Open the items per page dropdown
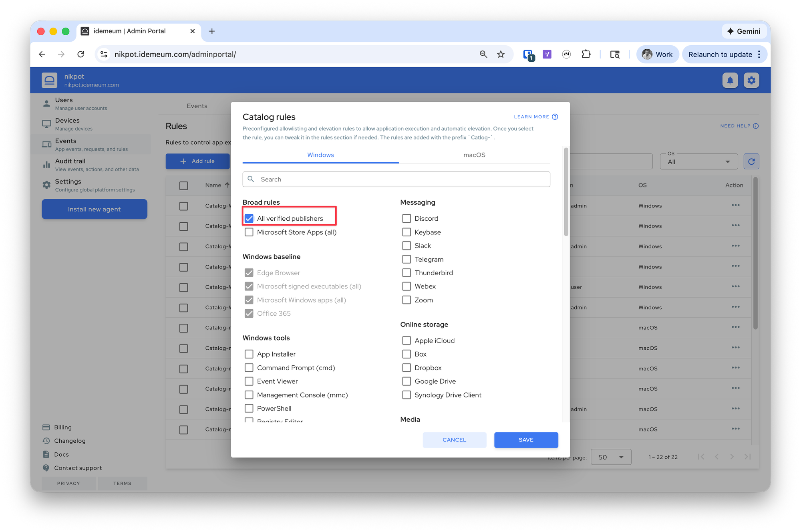 tap(611, 457)
